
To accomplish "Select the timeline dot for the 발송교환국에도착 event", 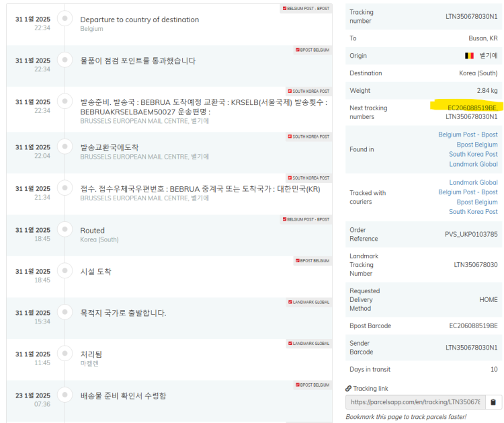I will coord(65,147).
